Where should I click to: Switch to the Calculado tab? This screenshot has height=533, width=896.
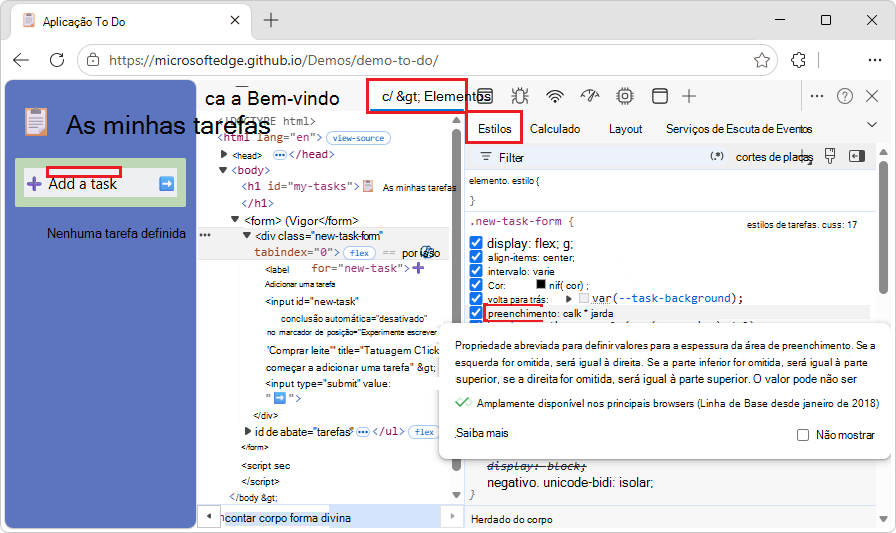pyautogui.click(x=555, y=129)
